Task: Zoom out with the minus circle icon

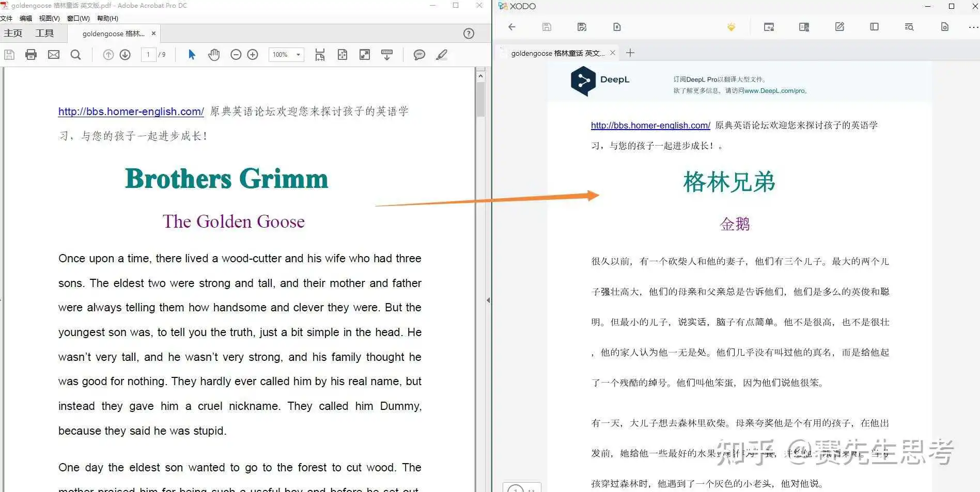Action: (x=236, y=55)
